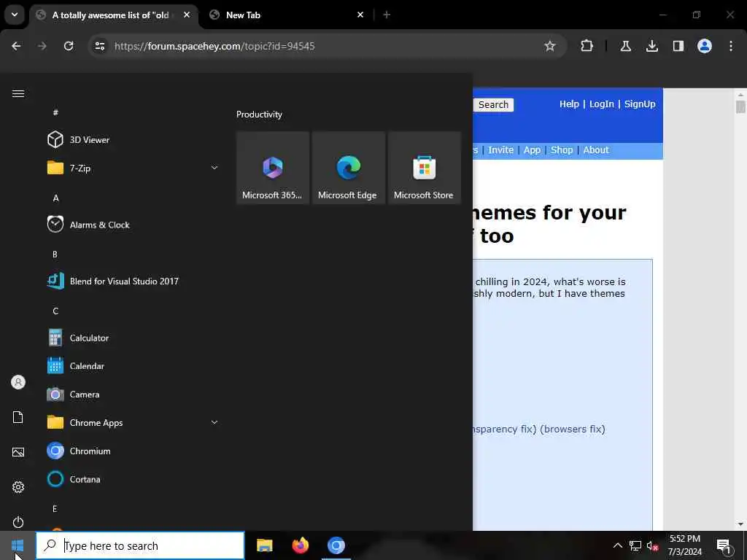Click the LogIn link

click(601, 104)
